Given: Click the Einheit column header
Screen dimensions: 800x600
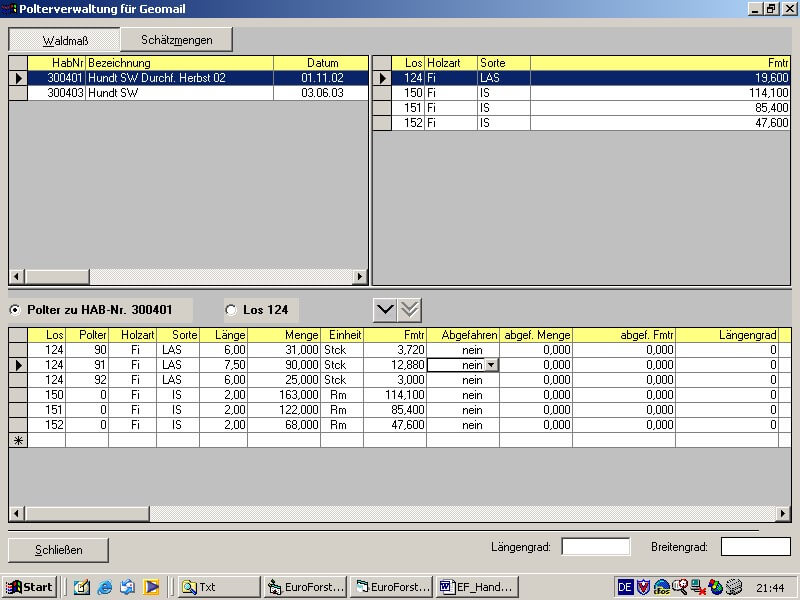Looking at the screenshot, I should [342, 335].
